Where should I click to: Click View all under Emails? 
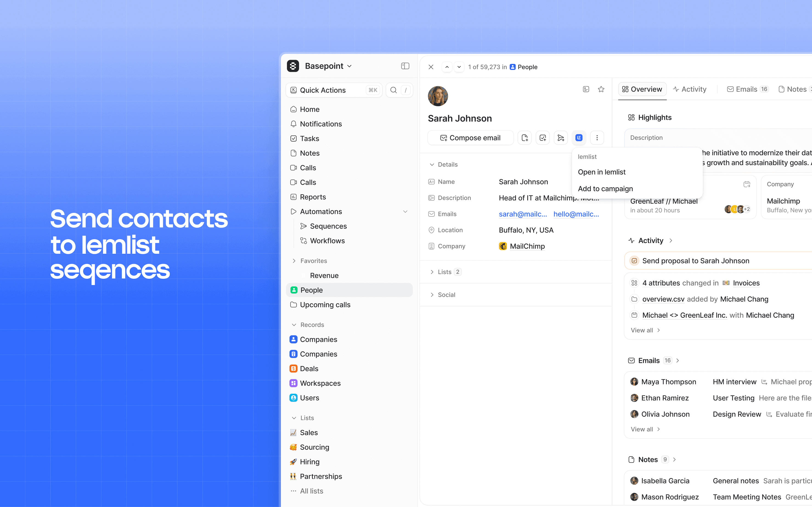(x=645, y=430)
